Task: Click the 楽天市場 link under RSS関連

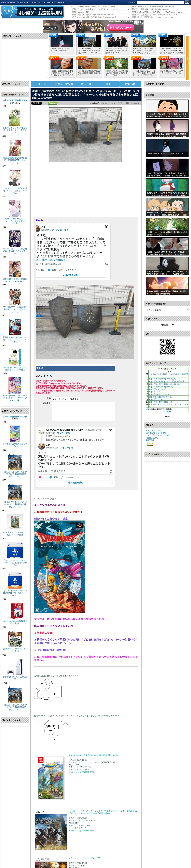Action: 150,440
